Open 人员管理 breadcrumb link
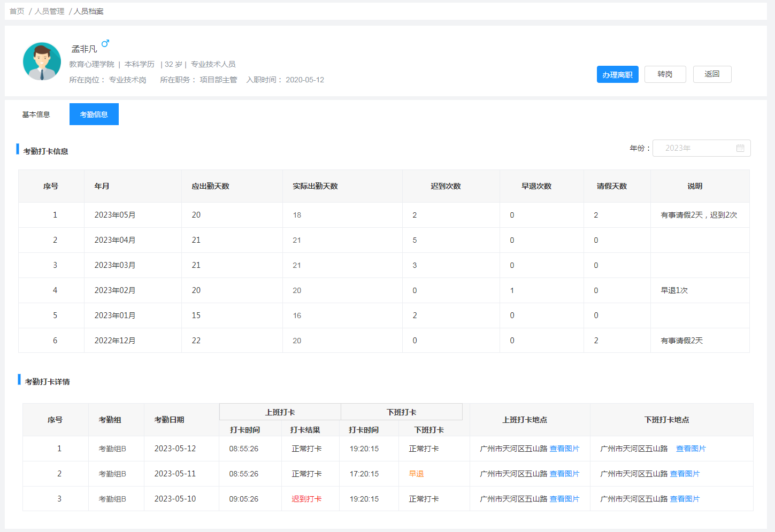The height and width of the screenshot is (532, 775). coord(50,11)
